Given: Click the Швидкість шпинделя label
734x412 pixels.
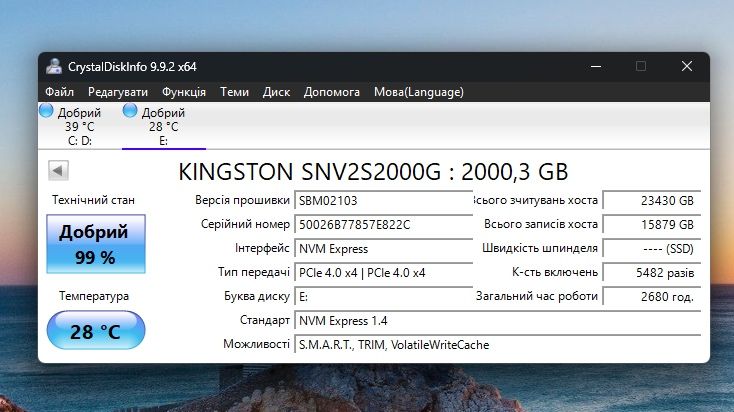Looking at the screenshot, I should point(540,248).
